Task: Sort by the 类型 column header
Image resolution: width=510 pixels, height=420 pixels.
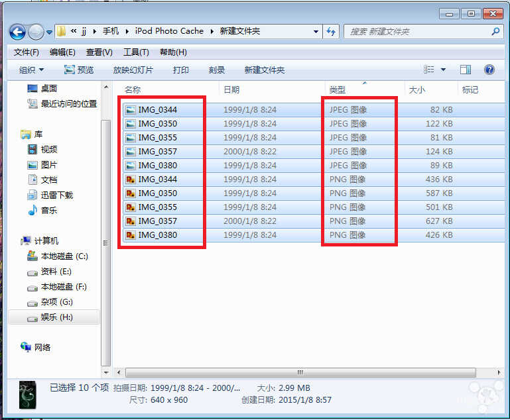Action: (x=338, y=89)
